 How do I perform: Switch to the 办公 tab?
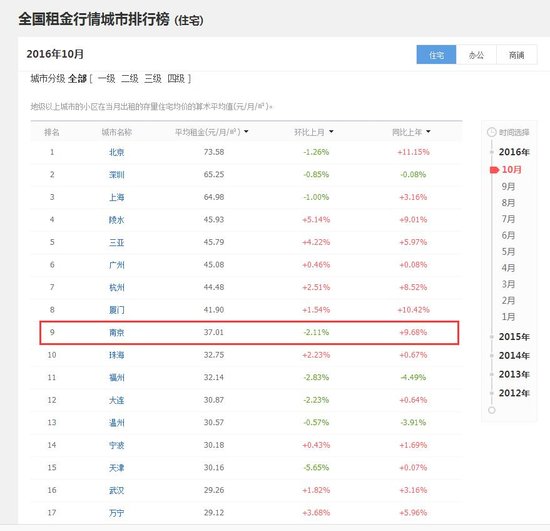[476, 55]
